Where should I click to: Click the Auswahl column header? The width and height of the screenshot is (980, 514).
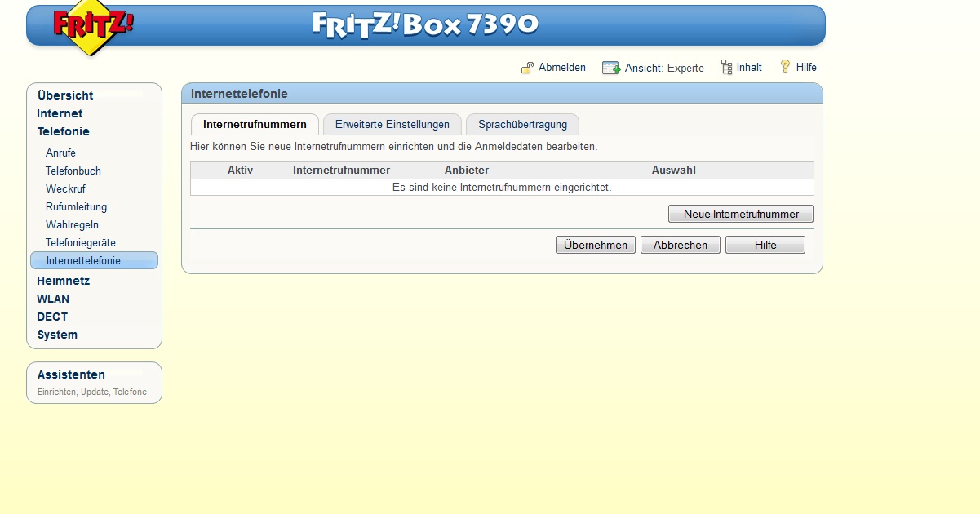click(674, 171)
